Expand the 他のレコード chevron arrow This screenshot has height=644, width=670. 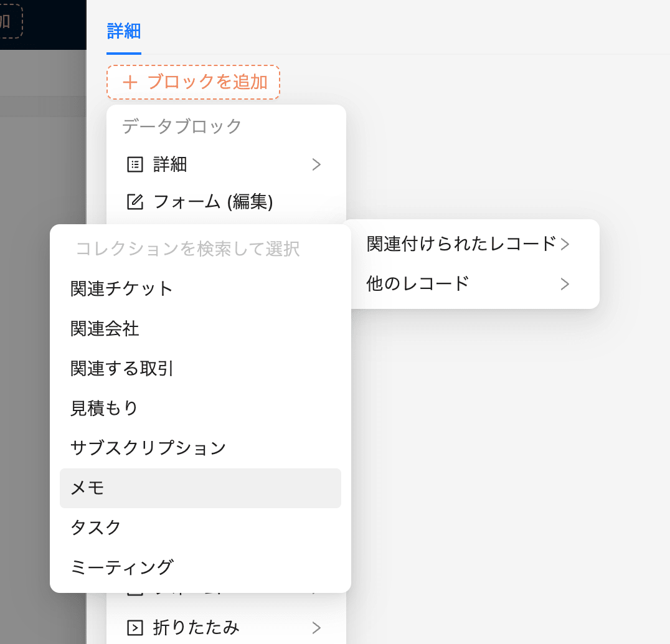tap(565, 284)
